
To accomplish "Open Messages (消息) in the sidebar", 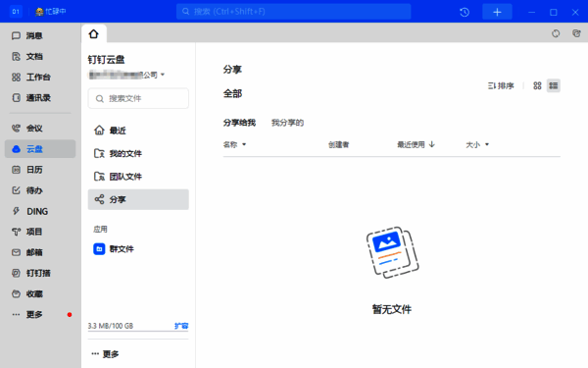I will tap(27, 35).
